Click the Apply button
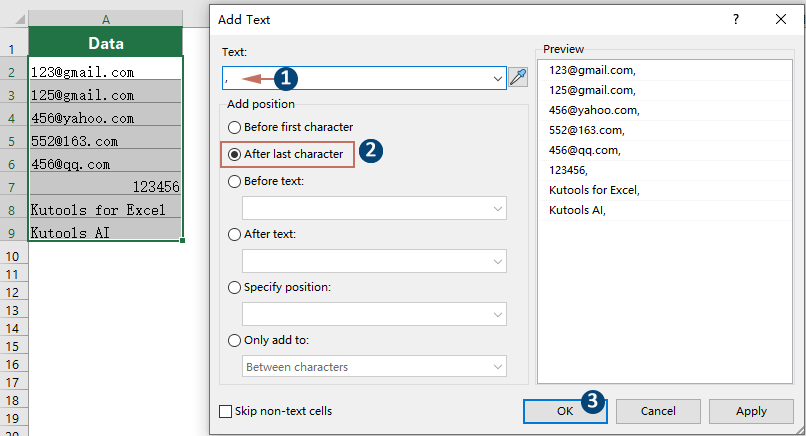The height and width of the screenshot is (436, 806). (751, 411)
